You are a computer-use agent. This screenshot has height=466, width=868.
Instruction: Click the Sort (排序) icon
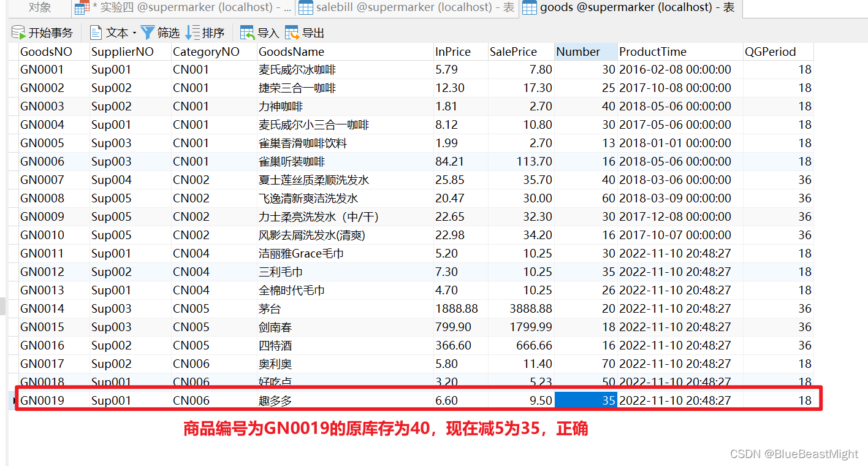(x=192, y=32)
